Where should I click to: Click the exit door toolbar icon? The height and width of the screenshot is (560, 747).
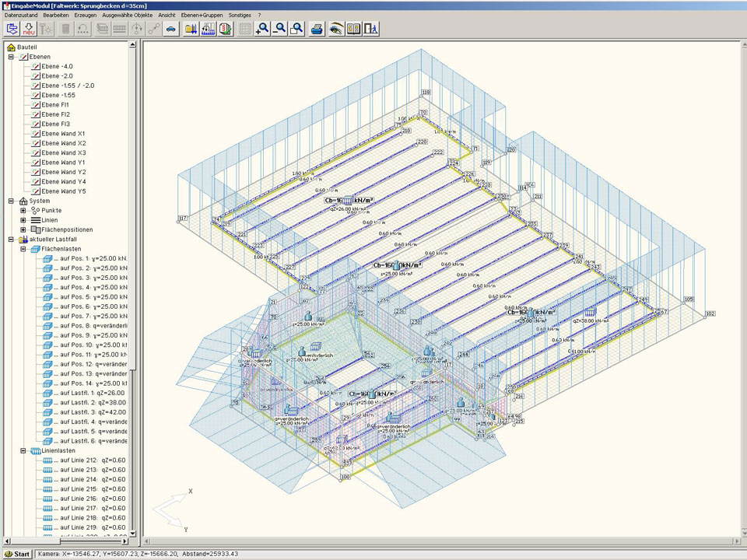tap(371, 29)
